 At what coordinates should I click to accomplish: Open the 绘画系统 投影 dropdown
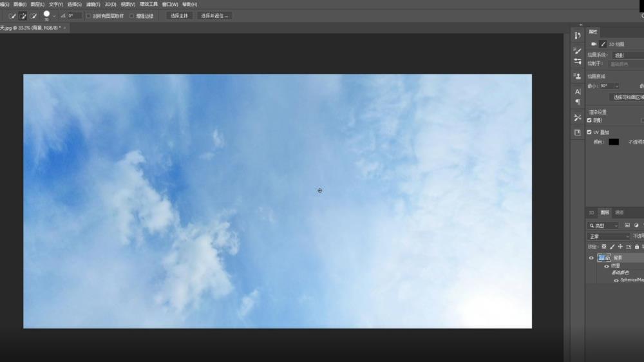[627, 55]
